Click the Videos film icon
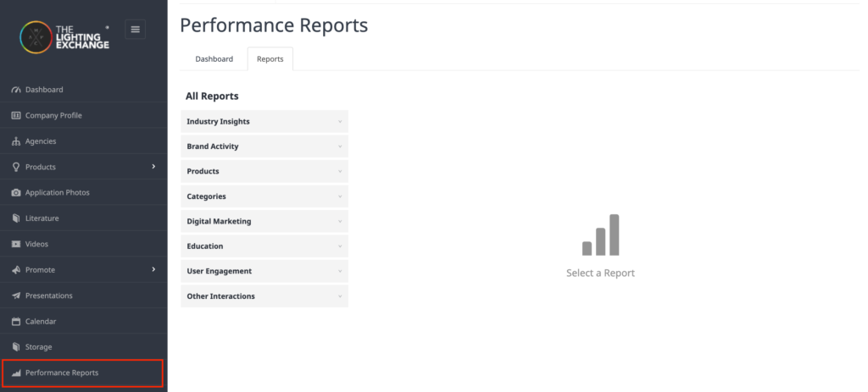The image size is (868, 392). coord(16,244)
